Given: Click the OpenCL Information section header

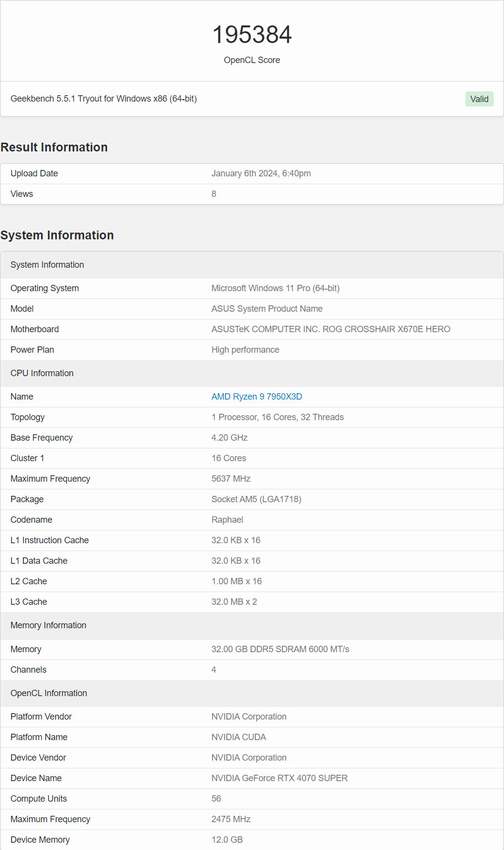Looking at the screenshot, I should click(x=49, y=693).
